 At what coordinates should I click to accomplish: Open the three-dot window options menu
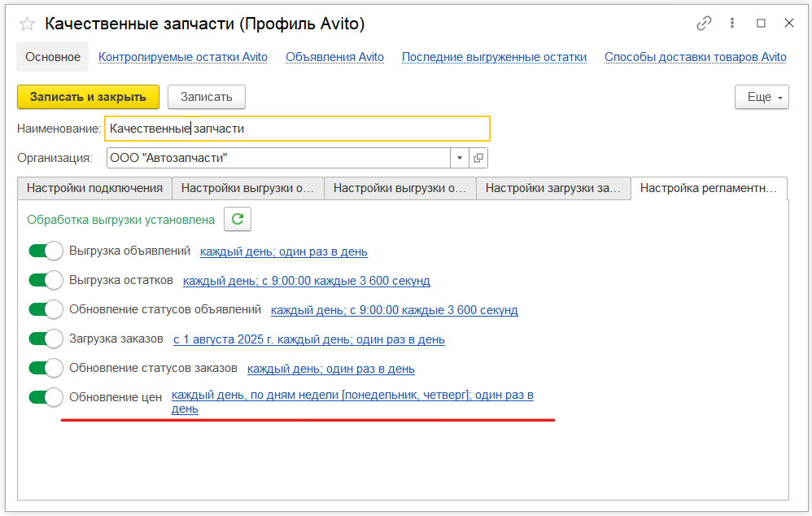tap(733, 24)
